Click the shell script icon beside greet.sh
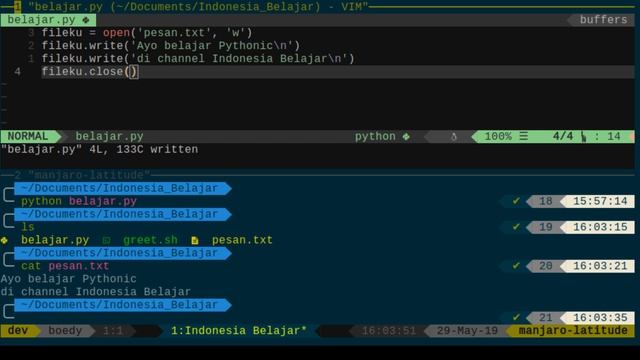640x360 pixels. point(107,240)
